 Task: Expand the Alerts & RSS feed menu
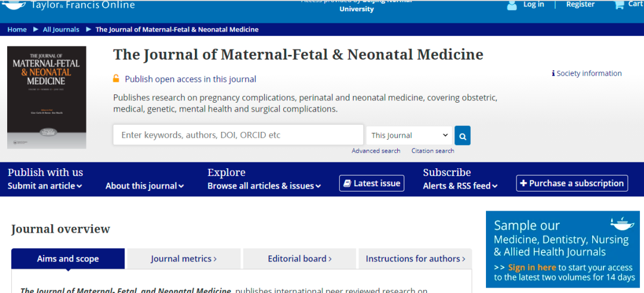[x=460, y=186]
